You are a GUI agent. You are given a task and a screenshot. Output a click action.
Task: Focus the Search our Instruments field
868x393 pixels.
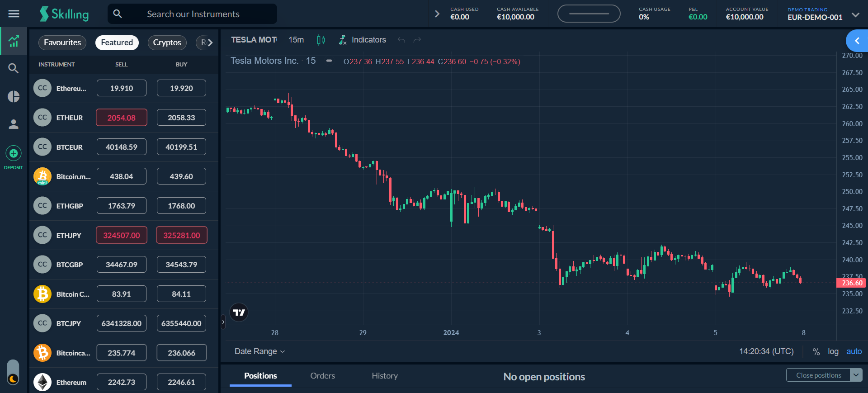192,14
